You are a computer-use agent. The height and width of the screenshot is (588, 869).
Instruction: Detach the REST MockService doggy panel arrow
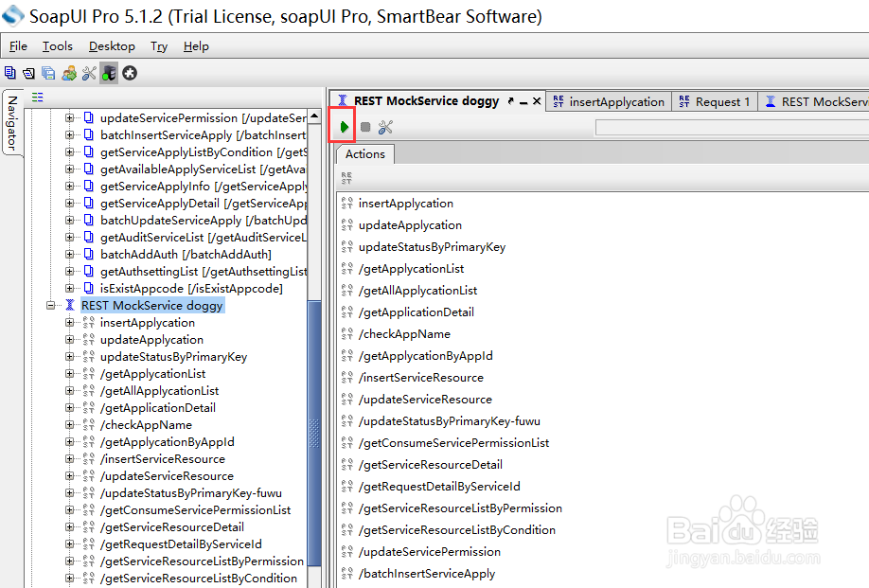[510, 101]
